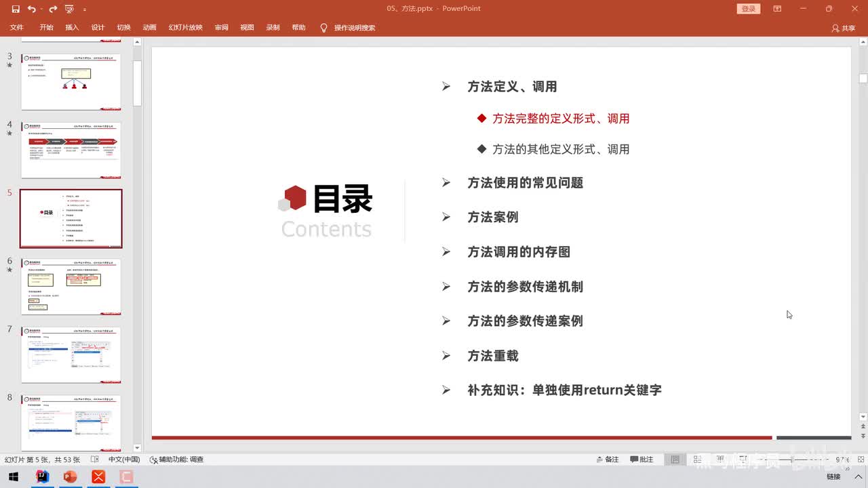Open 辅助功能: 调查 accessibility checker
Viewport: 868px width, 488px height.
tap(176, 460)
